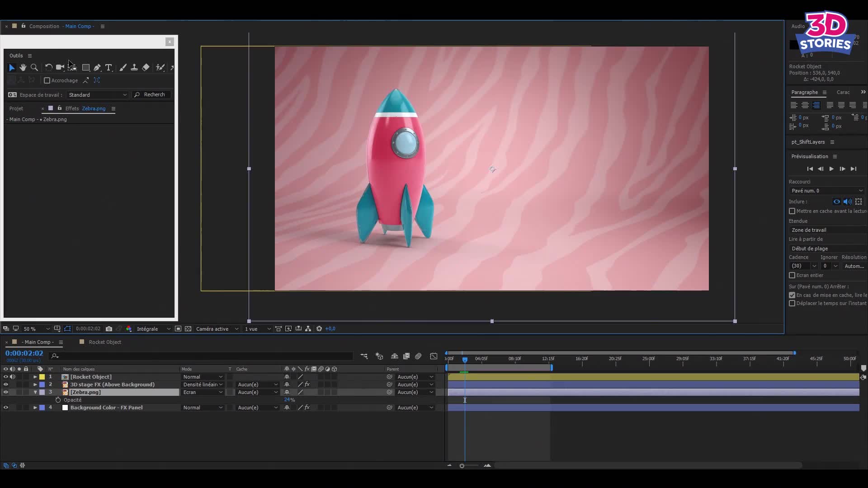Open the Ecran blending mode dropdown
Viewport: 868px width, 488px height.
click(x=203, y=392)
